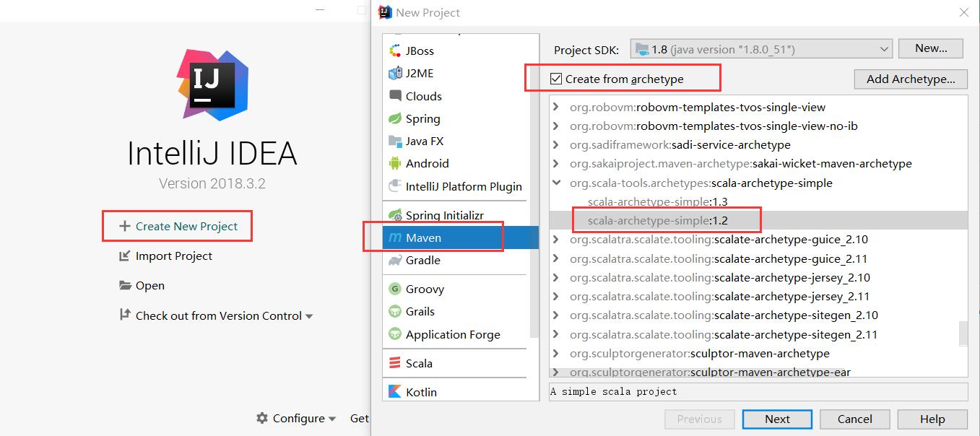Screen dimensions: 980x436
Task: Select Gradle project type
Action: 456,260
